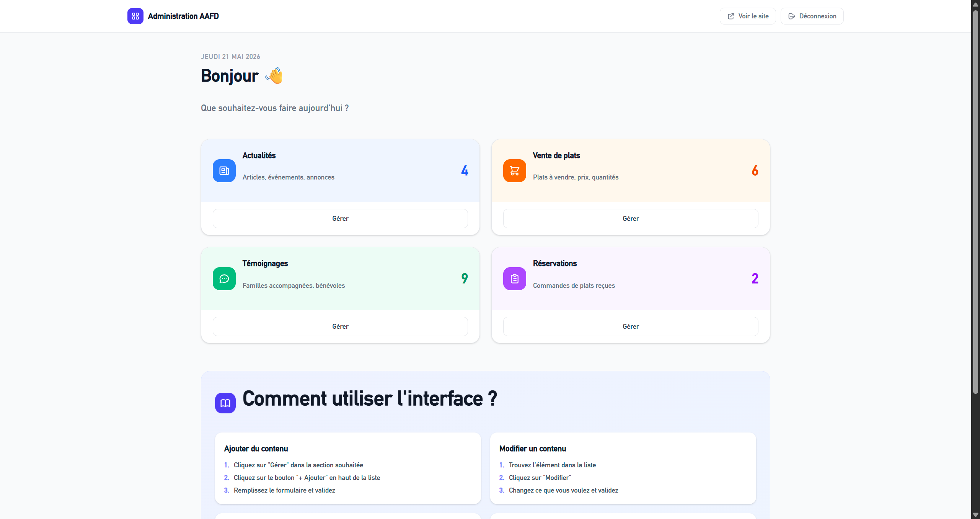Click the open book icon beside Comment utiliser
The image size is (980, 519).
225,403
